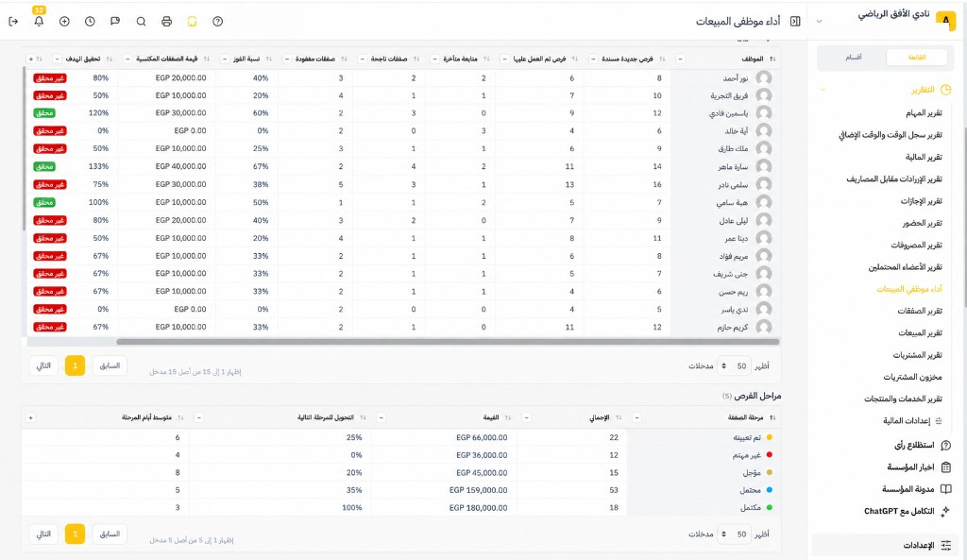Open entries-per-page selector in stages table
967x560 pixels.
tap(733, 535)
